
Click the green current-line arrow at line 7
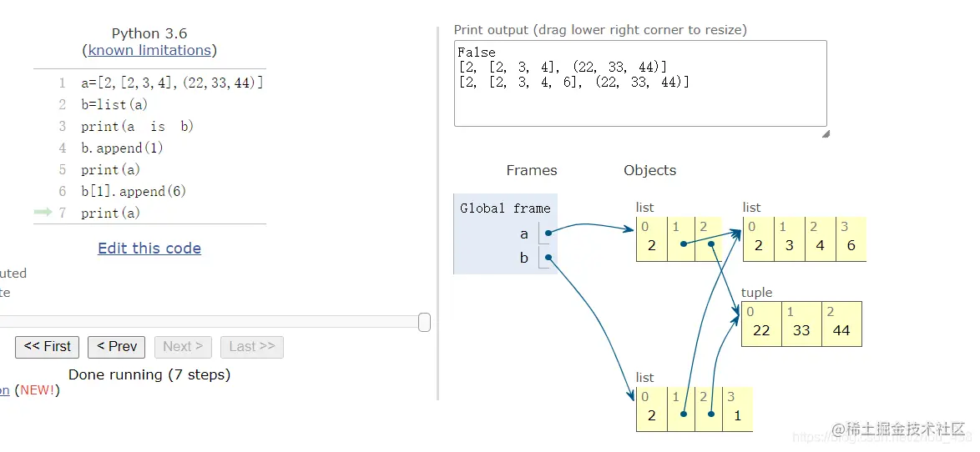click(43, 213)
